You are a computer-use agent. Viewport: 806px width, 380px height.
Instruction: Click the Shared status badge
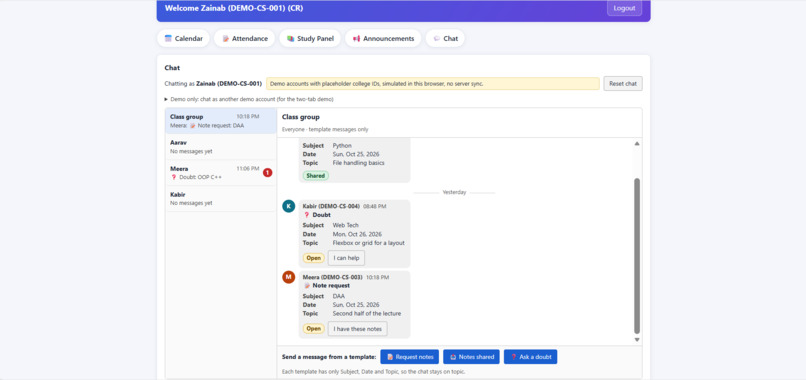pos(316,176)
